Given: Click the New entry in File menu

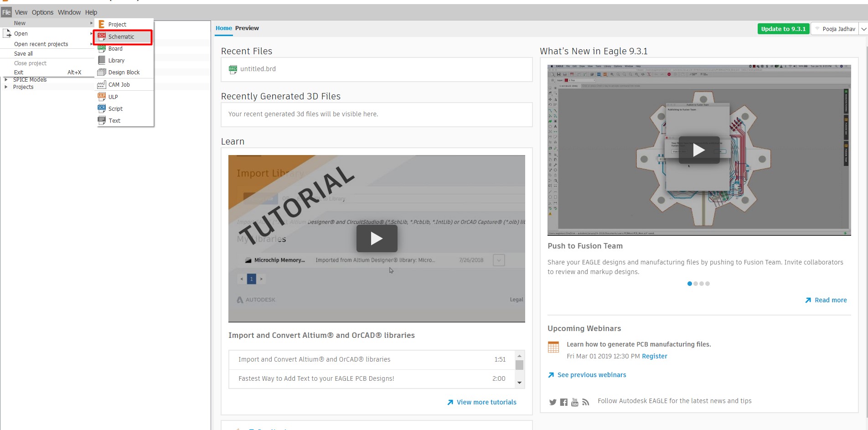Looking at the screenshot, I should pos(47,23).
